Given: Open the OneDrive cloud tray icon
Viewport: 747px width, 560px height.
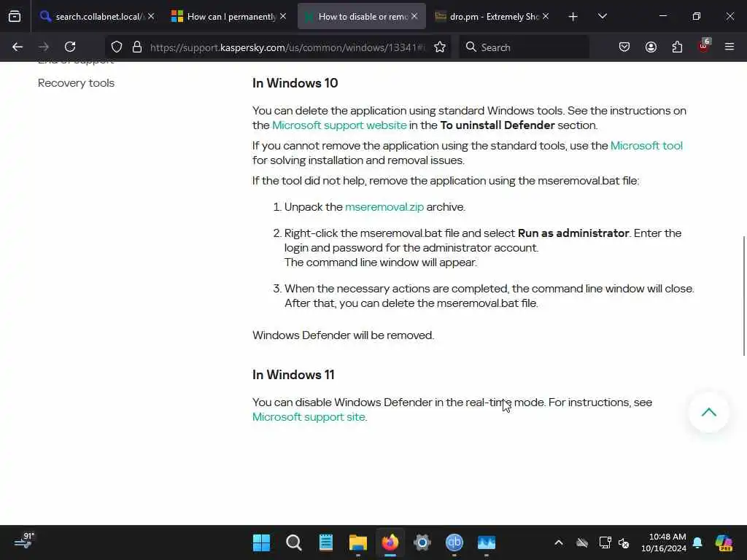Looking at the screenshot, I should [582, 542].
